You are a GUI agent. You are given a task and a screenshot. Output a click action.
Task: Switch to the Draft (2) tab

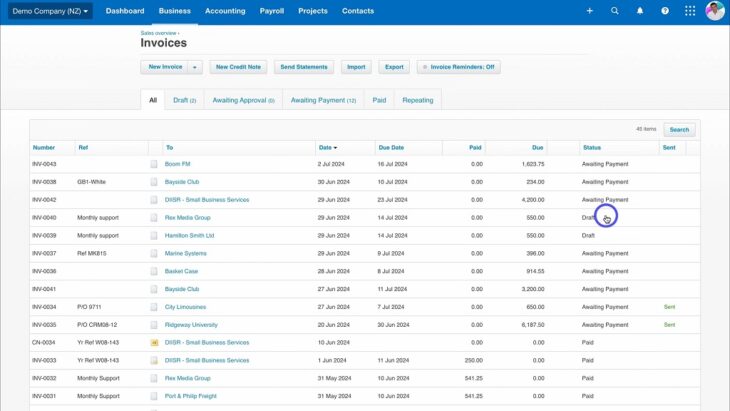[x=184, y=100]
